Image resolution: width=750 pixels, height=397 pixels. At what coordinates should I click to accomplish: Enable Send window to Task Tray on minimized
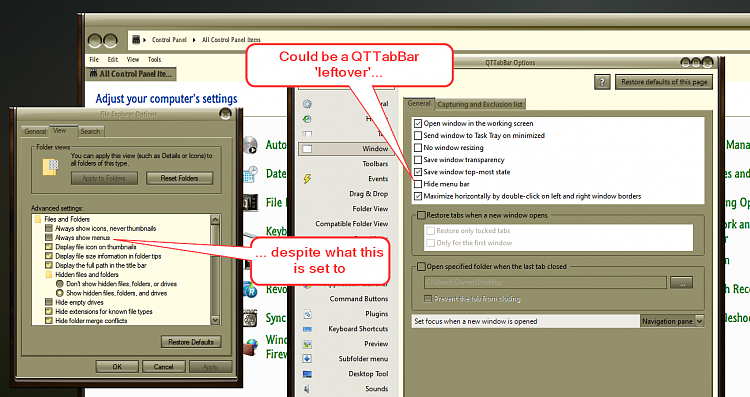418,135
